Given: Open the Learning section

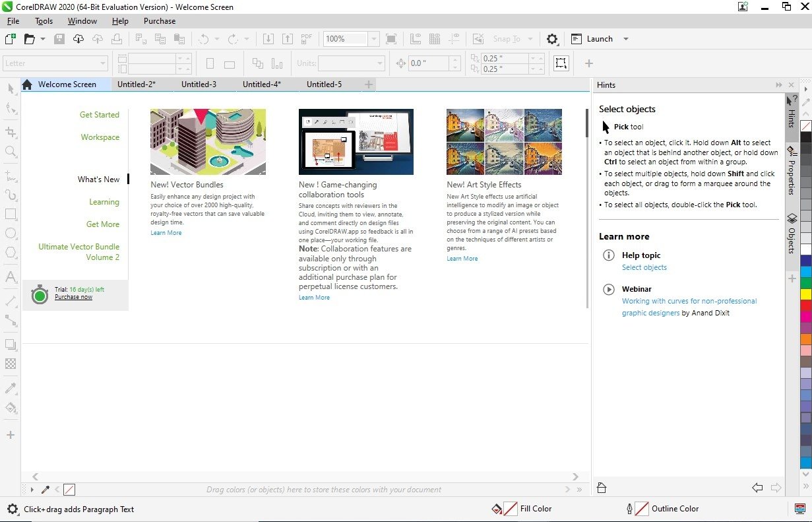Looking at the screenshot, I should [104, 202].
